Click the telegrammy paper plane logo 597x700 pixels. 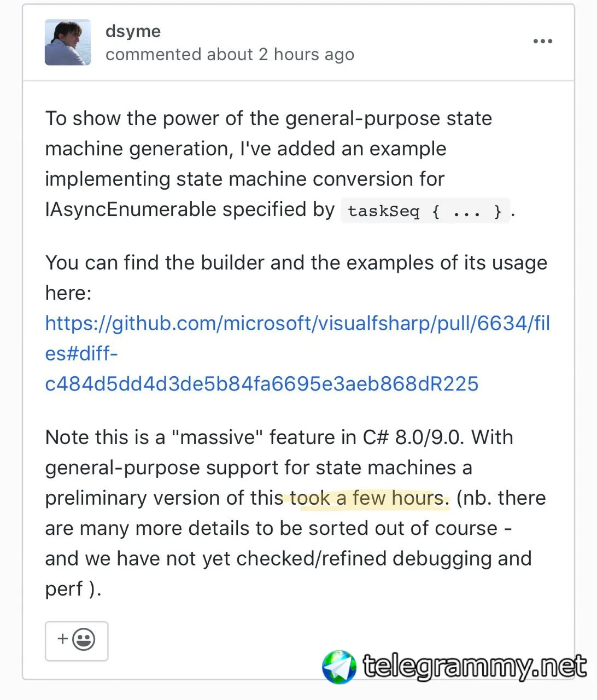[x=339, y=667]
